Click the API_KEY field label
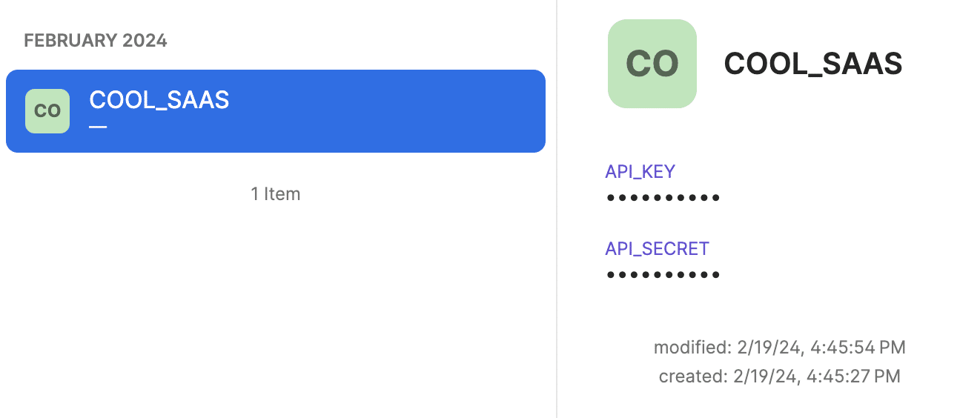 tap(640, 171)
